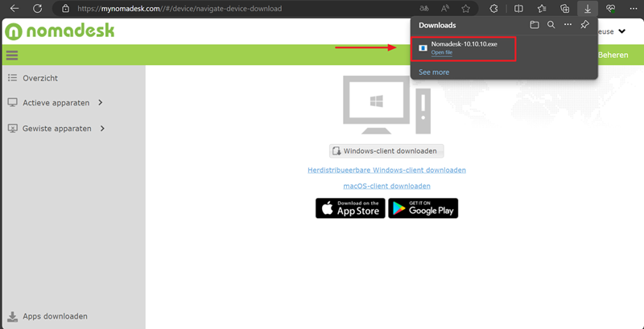The image size is (644, 329).
Task: Toggle Split screen icon in toolbar
Action: (518, 8)
